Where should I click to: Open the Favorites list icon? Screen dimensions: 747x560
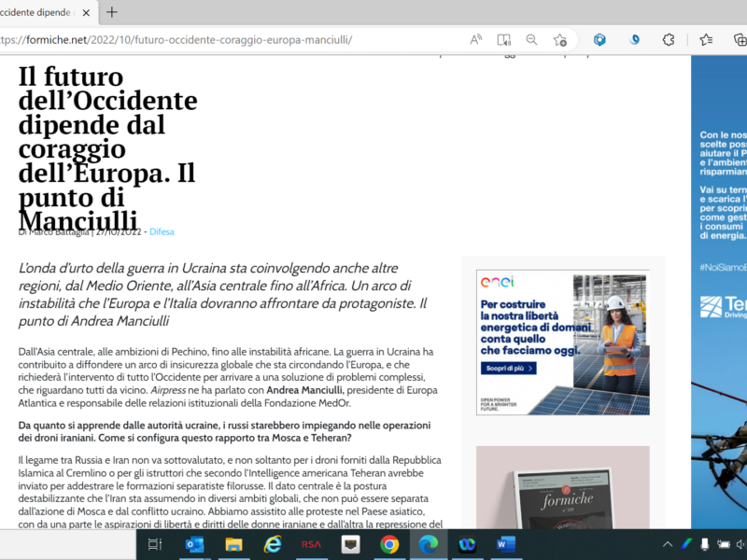pyautogui.click(x=706, y=39)
